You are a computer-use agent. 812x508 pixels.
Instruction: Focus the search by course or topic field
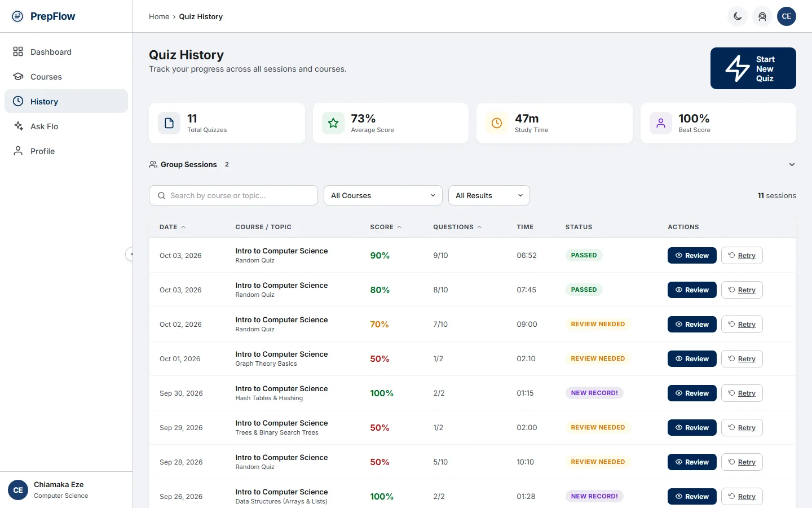[x=233, y=195]
